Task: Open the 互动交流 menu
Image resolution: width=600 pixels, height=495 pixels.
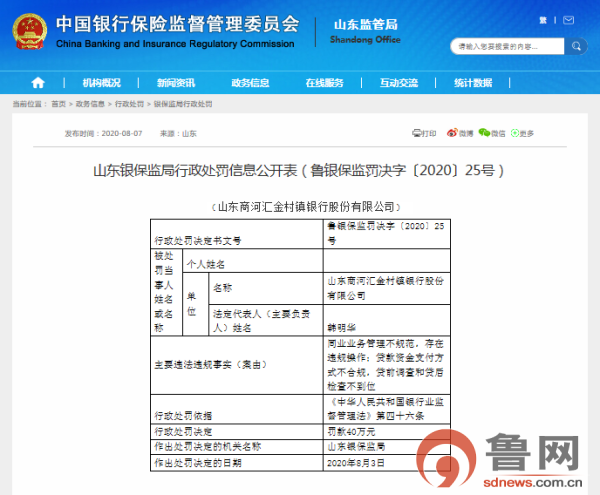Action: [x=399, y=83]
